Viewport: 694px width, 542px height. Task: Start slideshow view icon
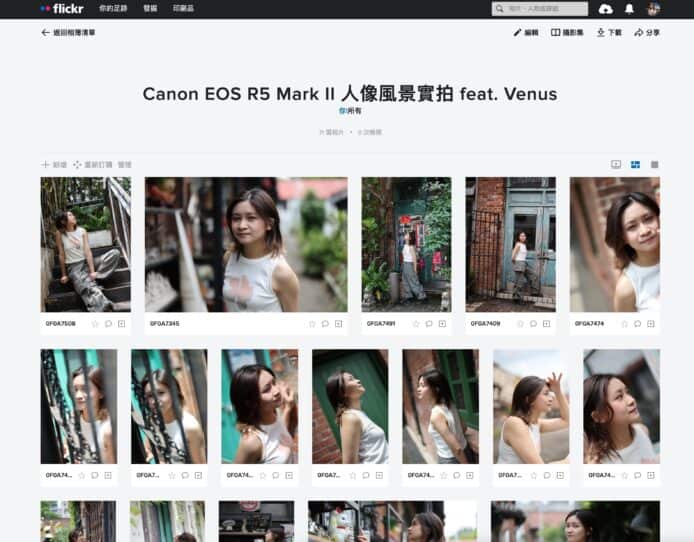(x=616, y=164)
